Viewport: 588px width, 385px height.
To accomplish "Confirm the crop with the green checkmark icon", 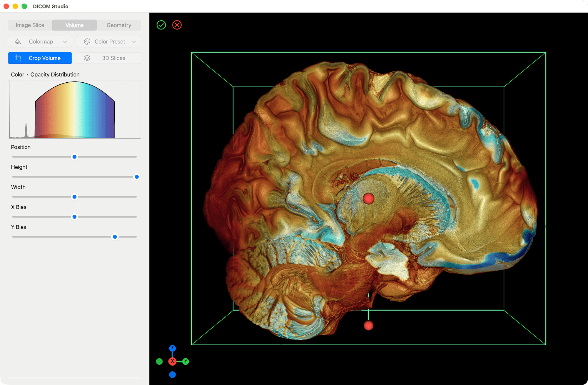I will (161, 25).
